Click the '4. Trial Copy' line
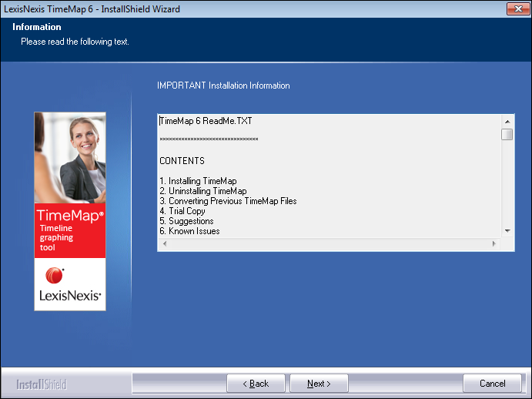 [x=182, y=211]
